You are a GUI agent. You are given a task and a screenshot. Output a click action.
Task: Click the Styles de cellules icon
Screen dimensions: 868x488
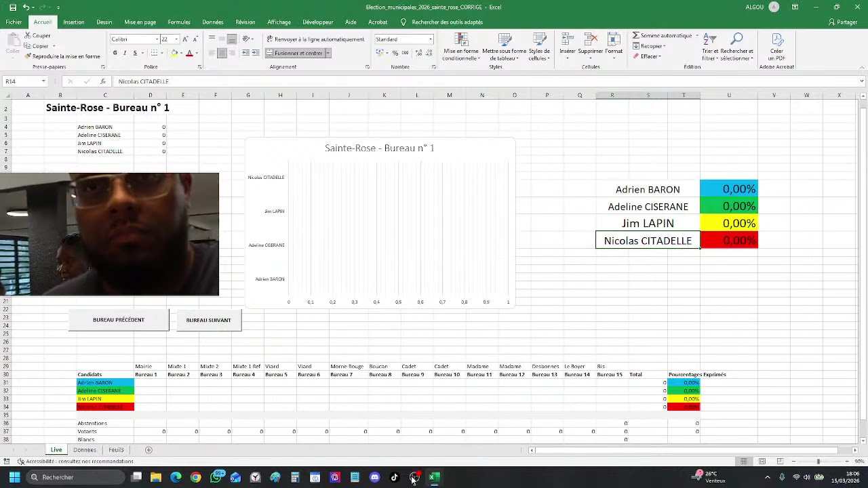click(x=539, y=39)
